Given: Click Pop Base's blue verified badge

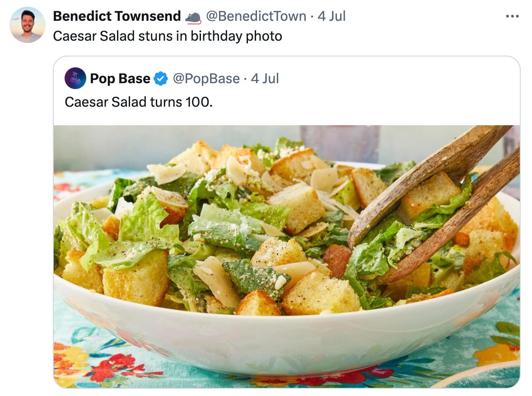Looking at the screenshot, I should 161,79.
